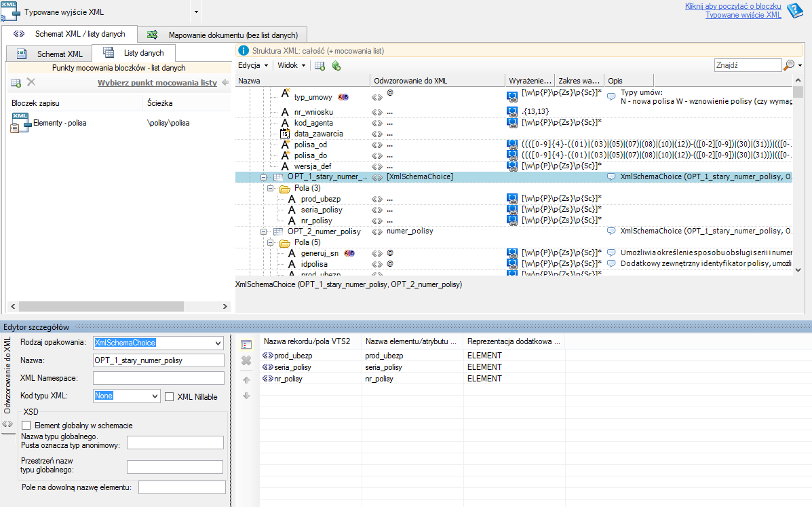Click the Nazwa field with OPT_1_stary_numer_polisy
The width and height of the screenshot is (812, 507).
(159, 360)
